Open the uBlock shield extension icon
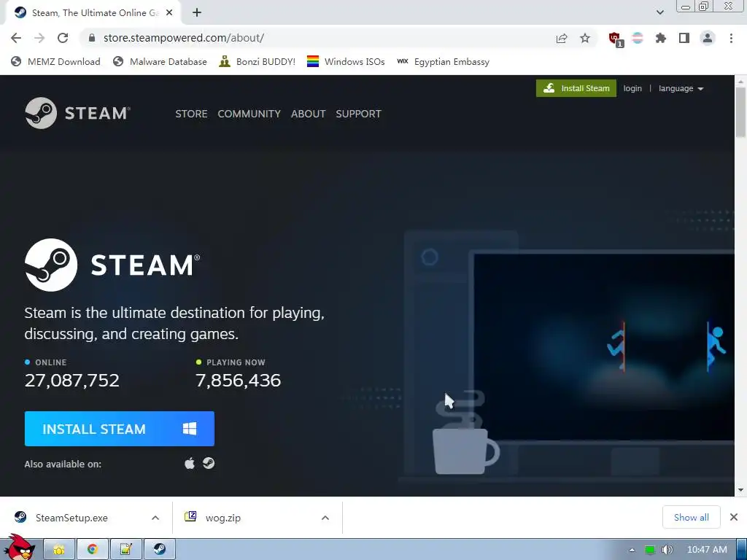747x560 pixels. [x=615, y=39]
